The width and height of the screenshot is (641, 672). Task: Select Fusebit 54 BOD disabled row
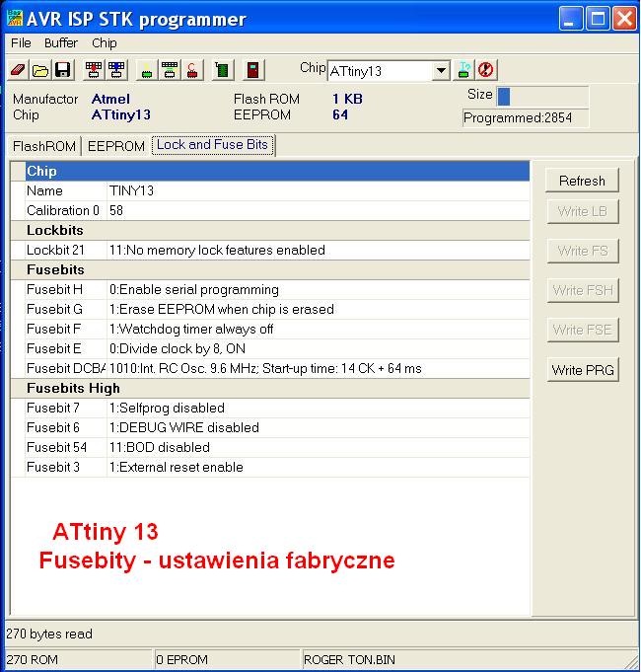click(x=270, y=447)
